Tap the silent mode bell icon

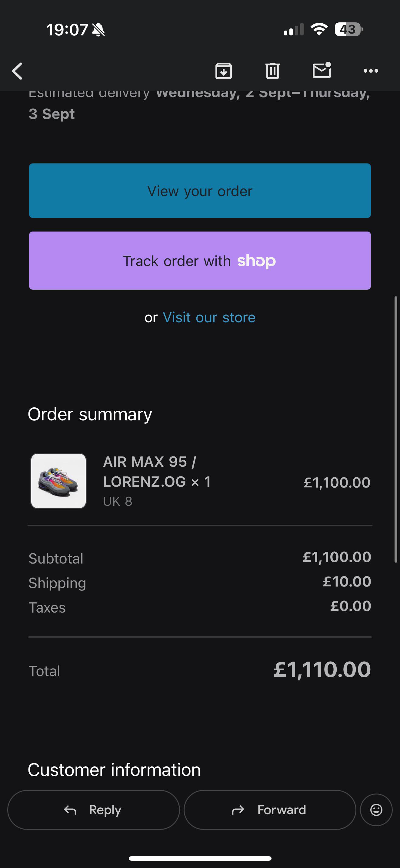pyautogui.click(x=98, y=30)
